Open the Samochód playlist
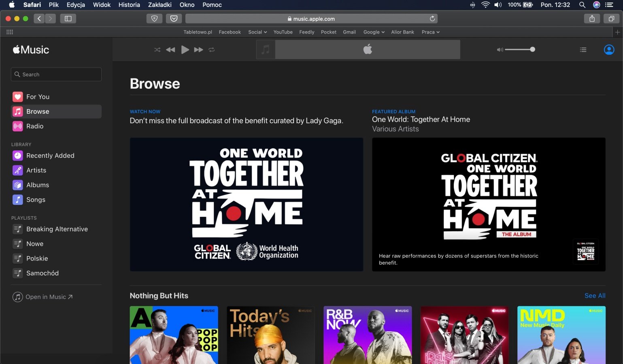The image size is (623, 364). [x=56, y=273]
